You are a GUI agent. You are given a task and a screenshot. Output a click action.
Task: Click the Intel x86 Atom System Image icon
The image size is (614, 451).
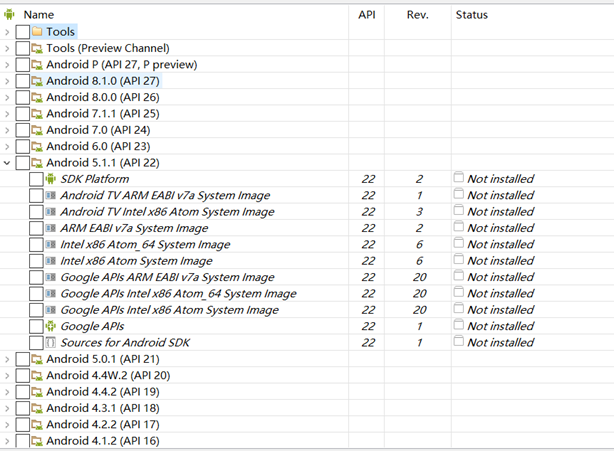click(x=51, y=261)
